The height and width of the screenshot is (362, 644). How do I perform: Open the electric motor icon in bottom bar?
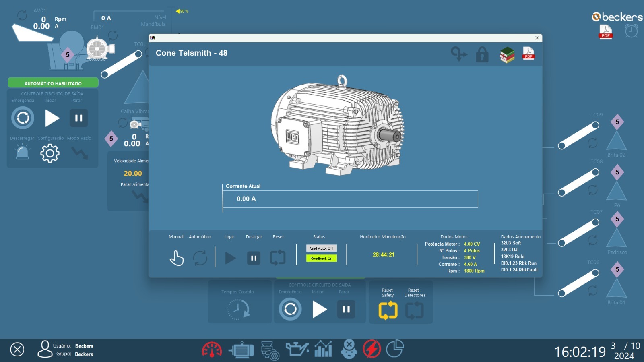click(241, 350)
